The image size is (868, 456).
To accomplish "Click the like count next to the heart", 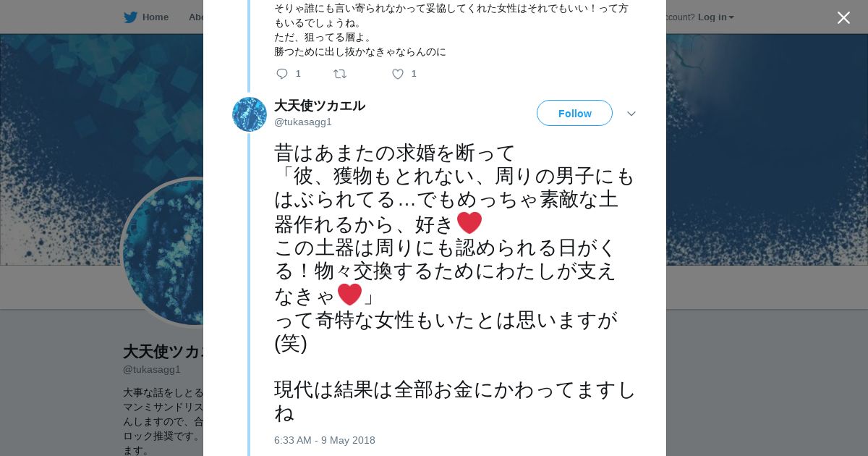I will click(414, 74).
